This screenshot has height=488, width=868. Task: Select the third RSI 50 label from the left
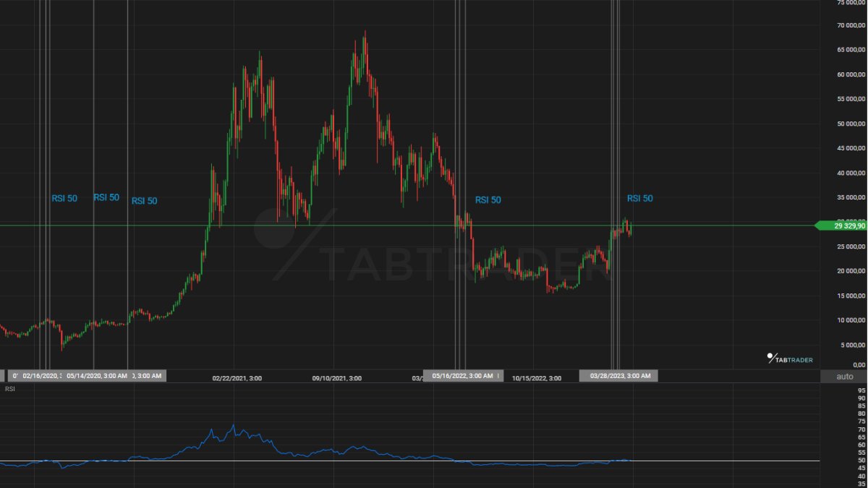click(144, 201)
